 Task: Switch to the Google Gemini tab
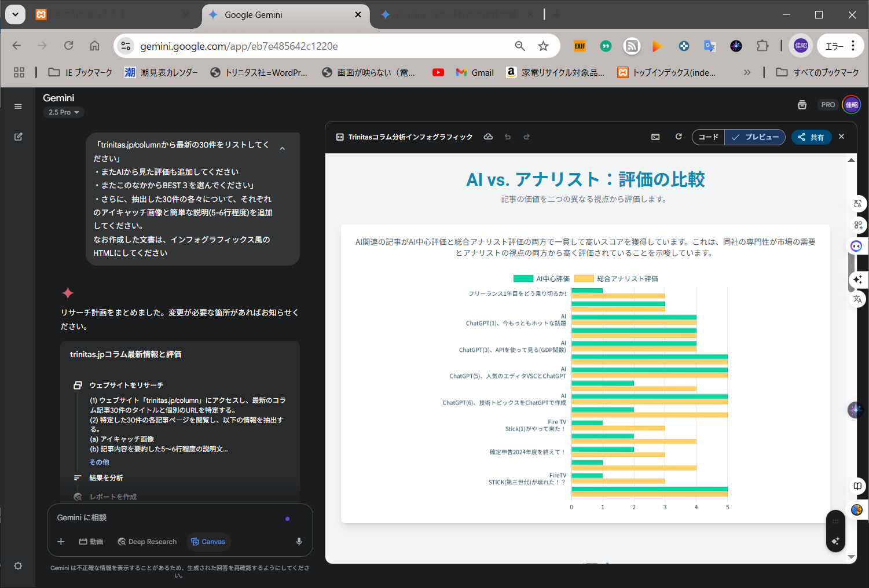[285, 15]
